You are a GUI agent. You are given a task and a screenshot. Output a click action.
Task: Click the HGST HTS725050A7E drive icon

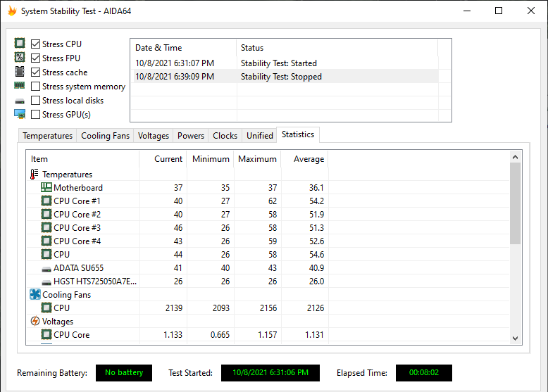coord(46,282)
